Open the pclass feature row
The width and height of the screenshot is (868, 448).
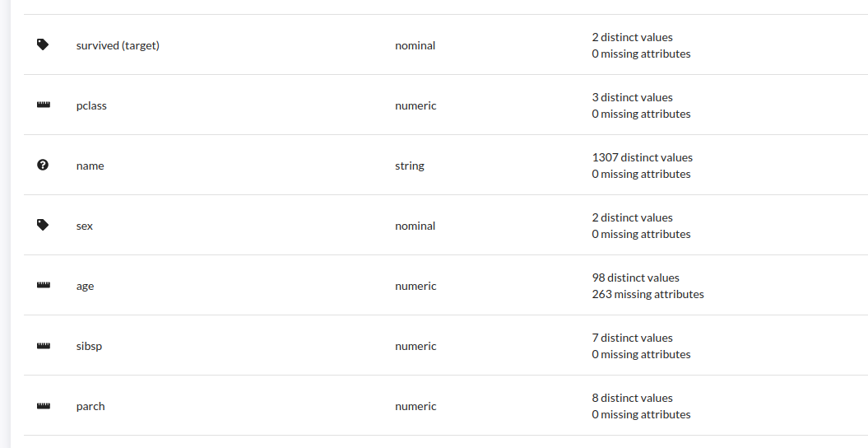coord(91,105)
